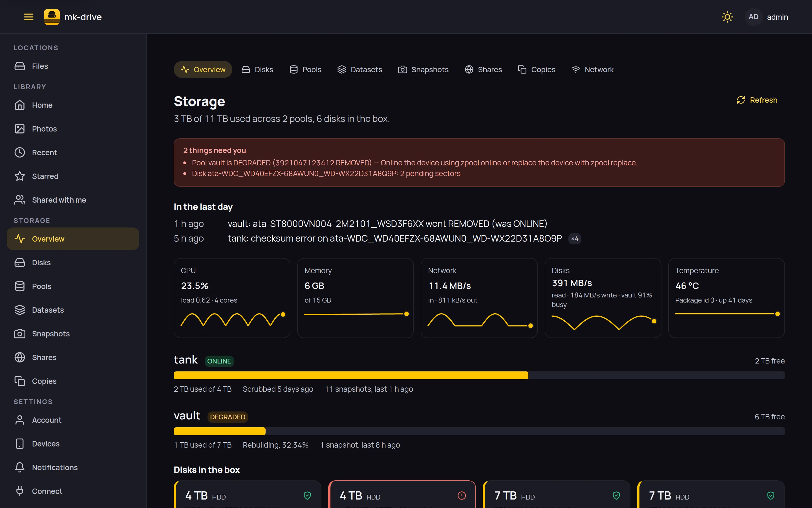Viewport: 812px width, 508px height.
Task: Select sidebar Shares item
Action: point(73,357)
